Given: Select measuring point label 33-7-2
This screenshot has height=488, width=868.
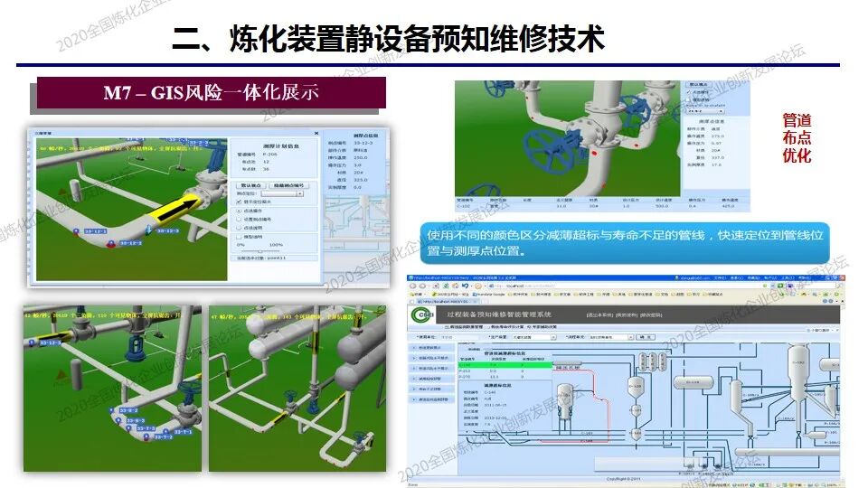Looking at the screenshot, I should tap(164, 437).
